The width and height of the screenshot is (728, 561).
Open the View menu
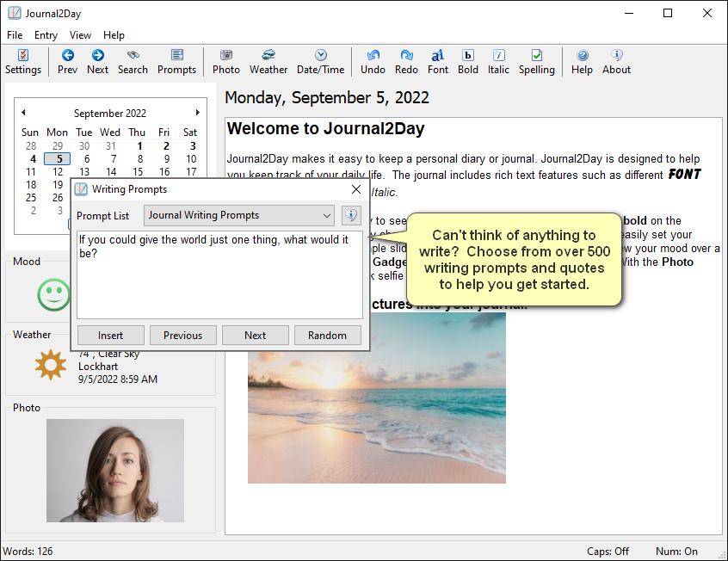click(x=80, y=34)
